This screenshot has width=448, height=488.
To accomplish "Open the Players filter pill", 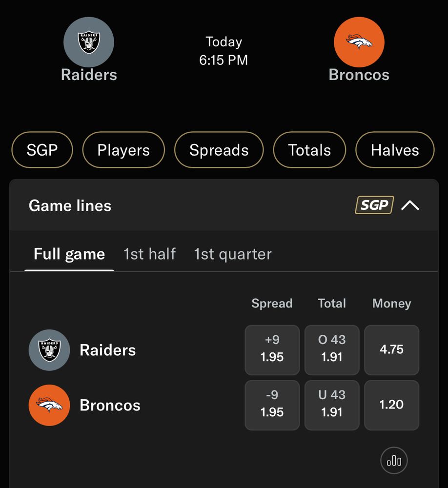I will (123, 150).
